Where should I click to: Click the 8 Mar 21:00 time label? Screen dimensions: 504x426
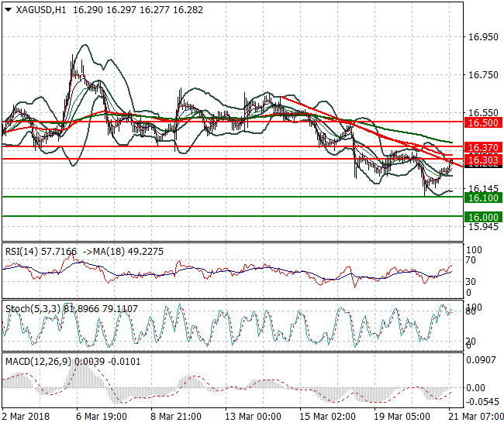point(176,417)
